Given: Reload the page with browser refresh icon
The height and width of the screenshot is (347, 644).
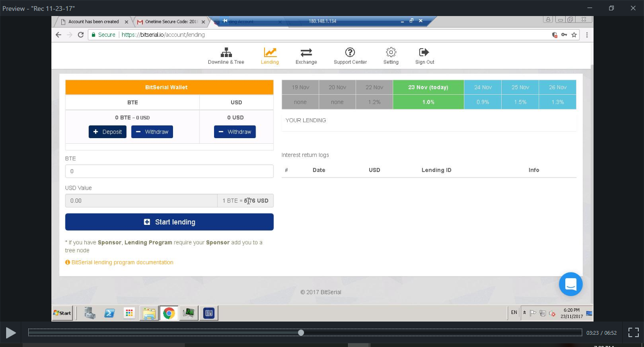Looking at the screenshot, I should (x=81, y=35).
